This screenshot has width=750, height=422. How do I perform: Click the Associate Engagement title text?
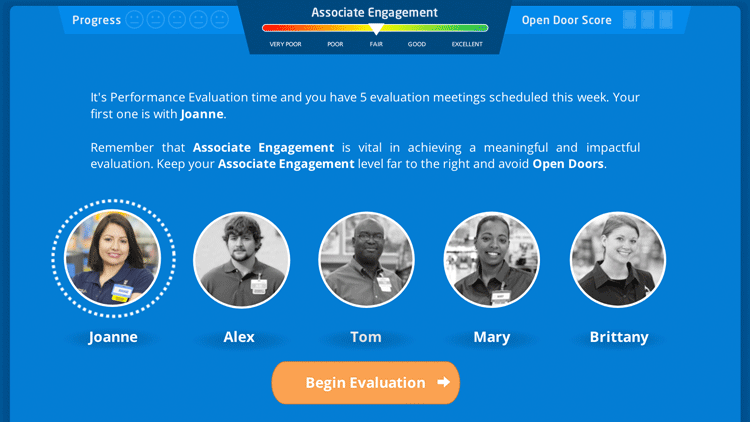click(374, 12)
